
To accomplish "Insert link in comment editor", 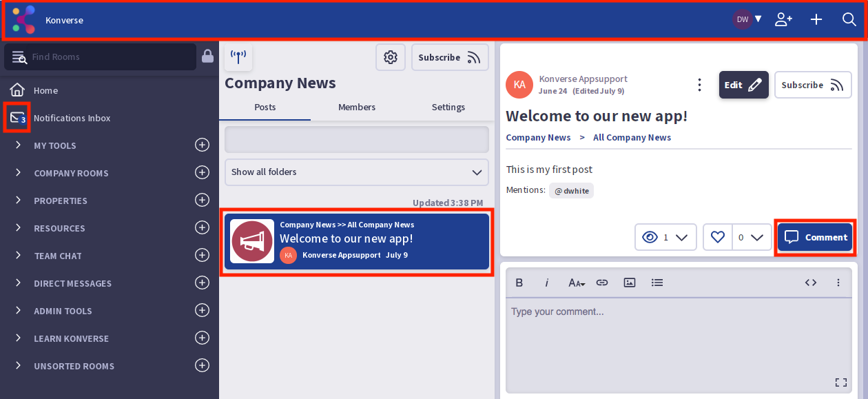I will (602, 283).
